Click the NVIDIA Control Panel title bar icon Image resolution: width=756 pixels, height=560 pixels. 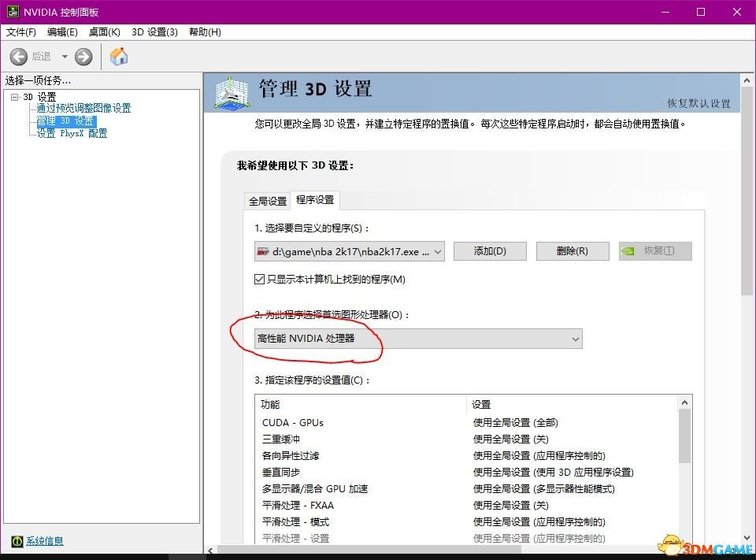(13, 12)
